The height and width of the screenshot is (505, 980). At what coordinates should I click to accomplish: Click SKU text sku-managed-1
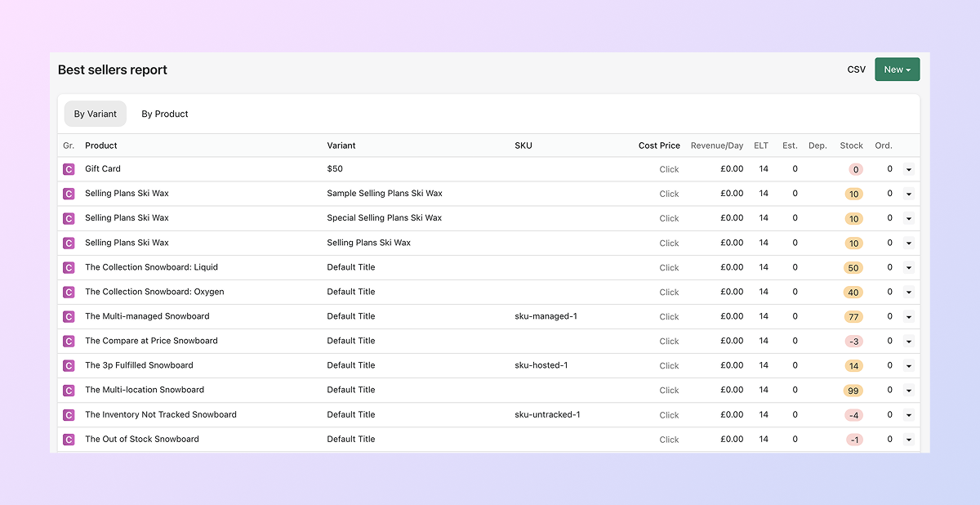pyautogui.click(x=546, y=316)
